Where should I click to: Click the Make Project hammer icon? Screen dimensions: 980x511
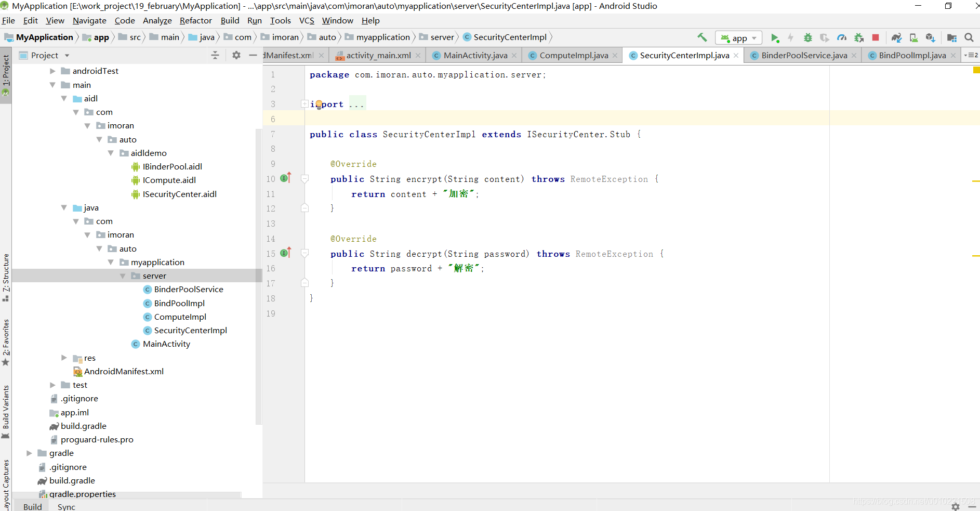[702, 37]
